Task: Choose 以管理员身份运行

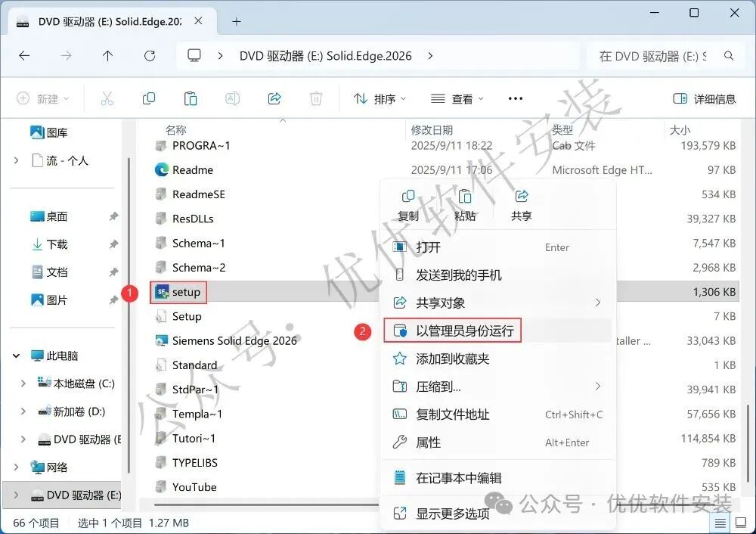Action: [497, 331]
